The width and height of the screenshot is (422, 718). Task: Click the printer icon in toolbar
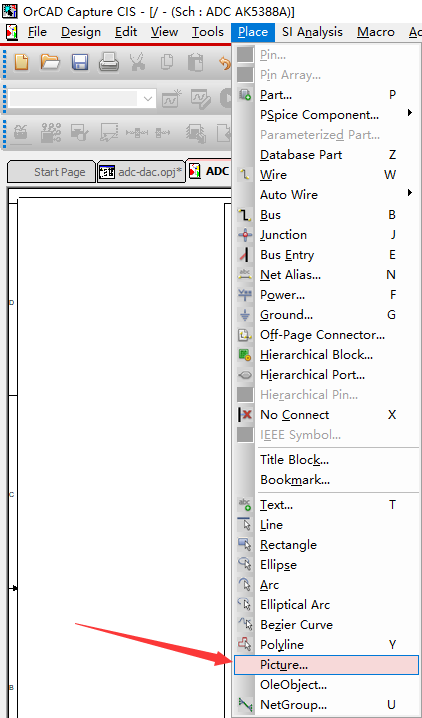109,62
